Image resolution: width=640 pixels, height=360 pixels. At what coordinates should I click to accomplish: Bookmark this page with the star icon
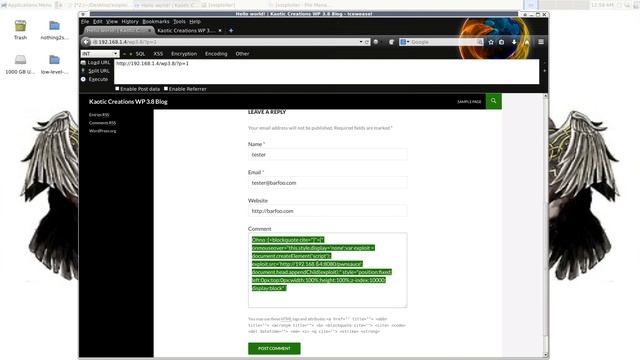click(x=491, y=42)
